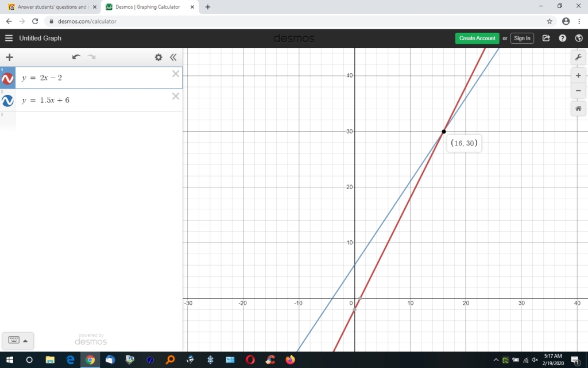Undo the last edit
588x368 pixels.
click(x=76, y=57)
